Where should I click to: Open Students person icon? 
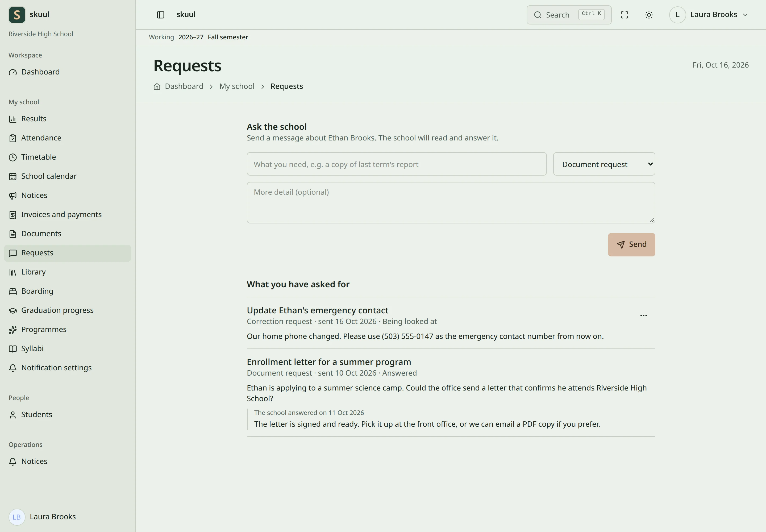(13, 415)
